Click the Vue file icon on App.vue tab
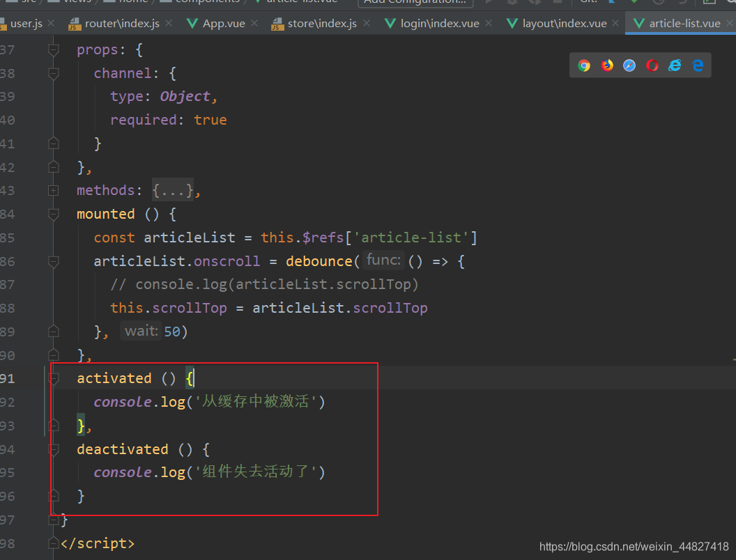The height and width of the screenshot is (560, 736). click(x=192, y=24)
